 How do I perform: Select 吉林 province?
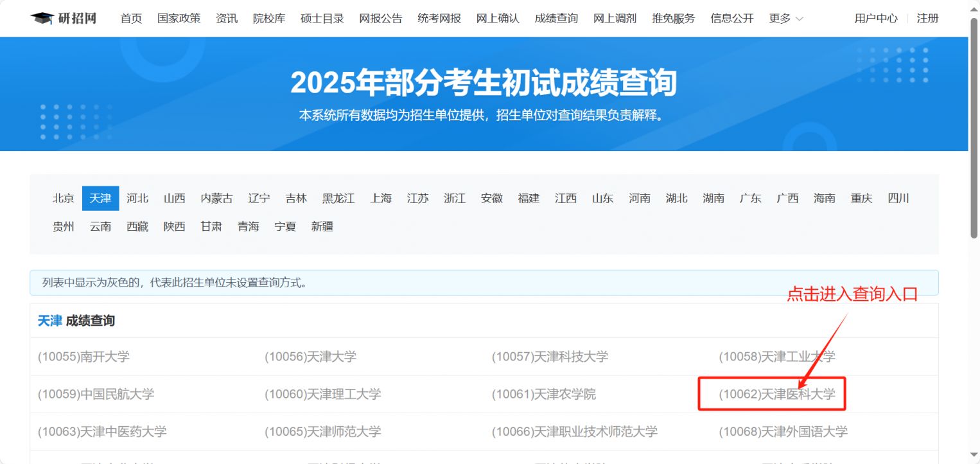pyautogui.click(x=296, y=199)
